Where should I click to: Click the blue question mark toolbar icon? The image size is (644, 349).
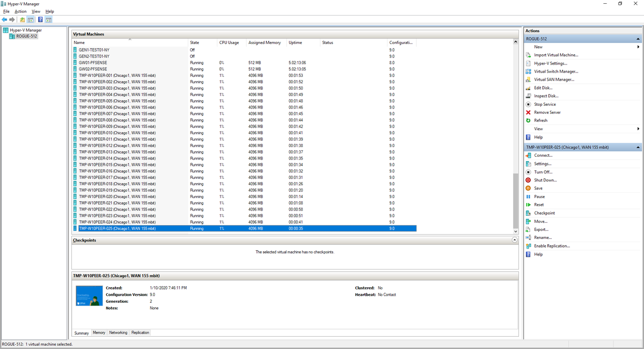point(41,20)
